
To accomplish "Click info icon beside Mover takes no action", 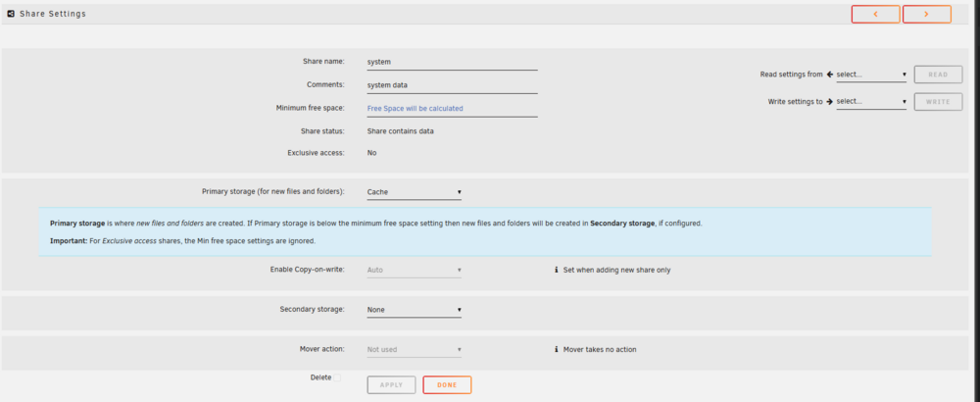I will tap(557, 349).
